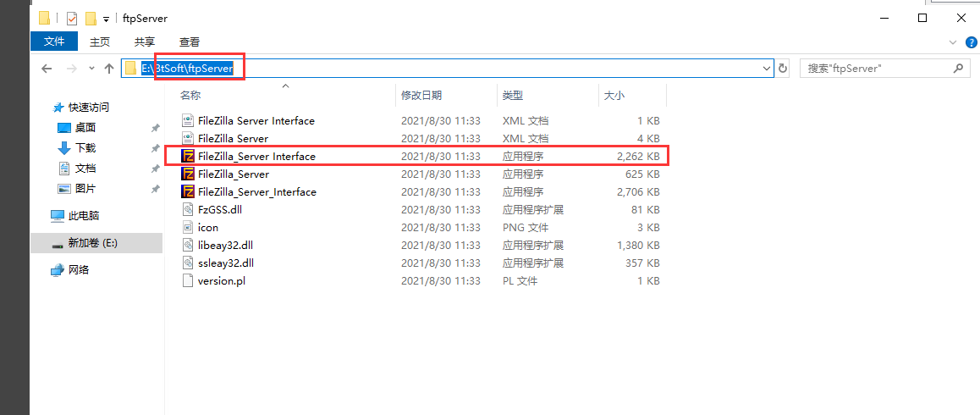Select the icon PNG file icon
The image size is (980, 415).
pos(188,227)
